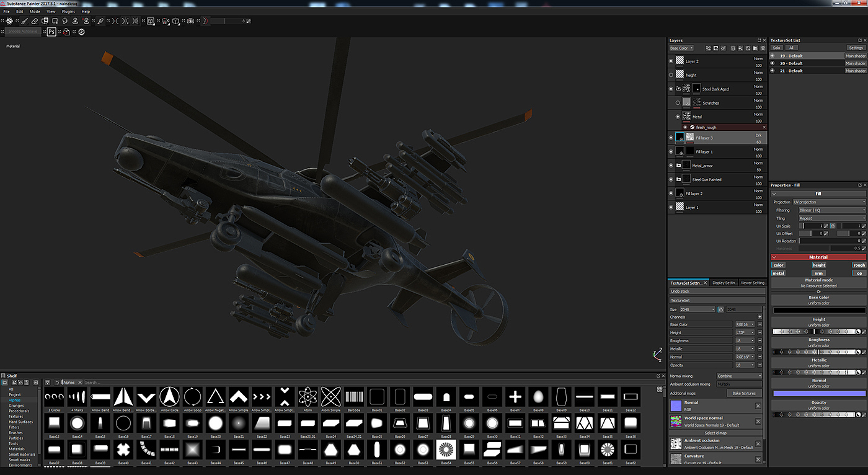Open the Plugins menu
Image resolution: width=868 pixels, height=475 pixels.
[x=68, y=11]
